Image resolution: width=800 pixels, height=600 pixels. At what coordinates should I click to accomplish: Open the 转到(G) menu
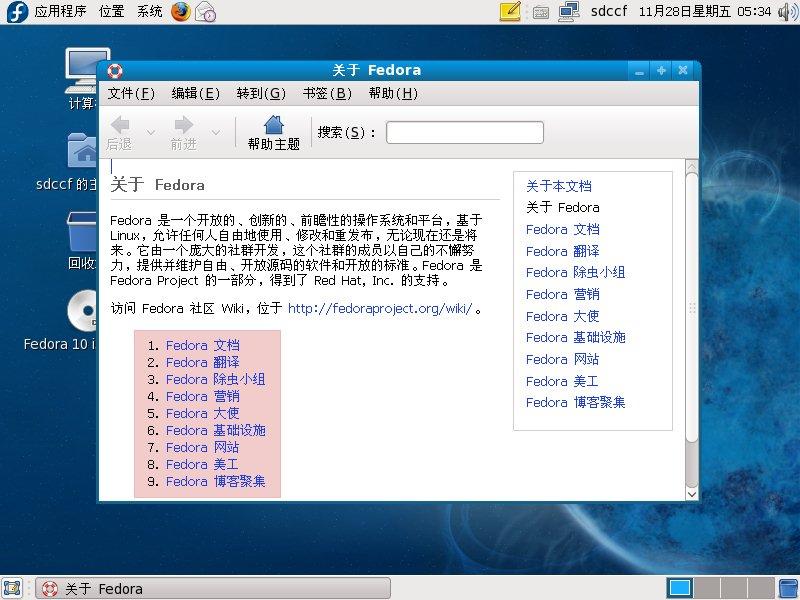[x=261, y=93]
